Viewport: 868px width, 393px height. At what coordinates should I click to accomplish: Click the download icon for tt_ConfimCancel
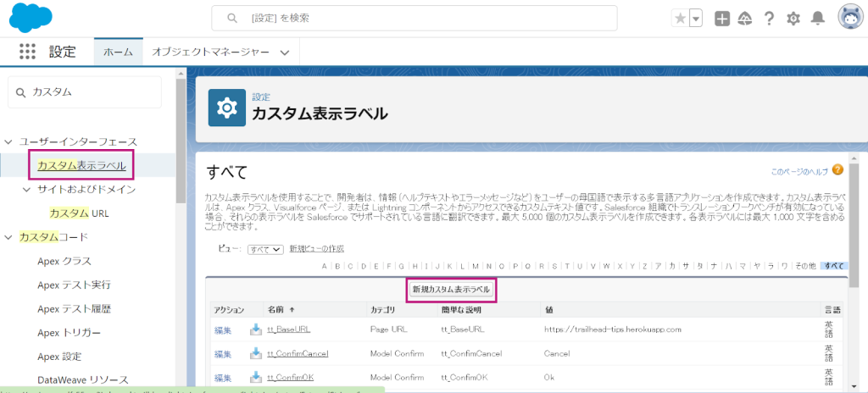[256, 353]
